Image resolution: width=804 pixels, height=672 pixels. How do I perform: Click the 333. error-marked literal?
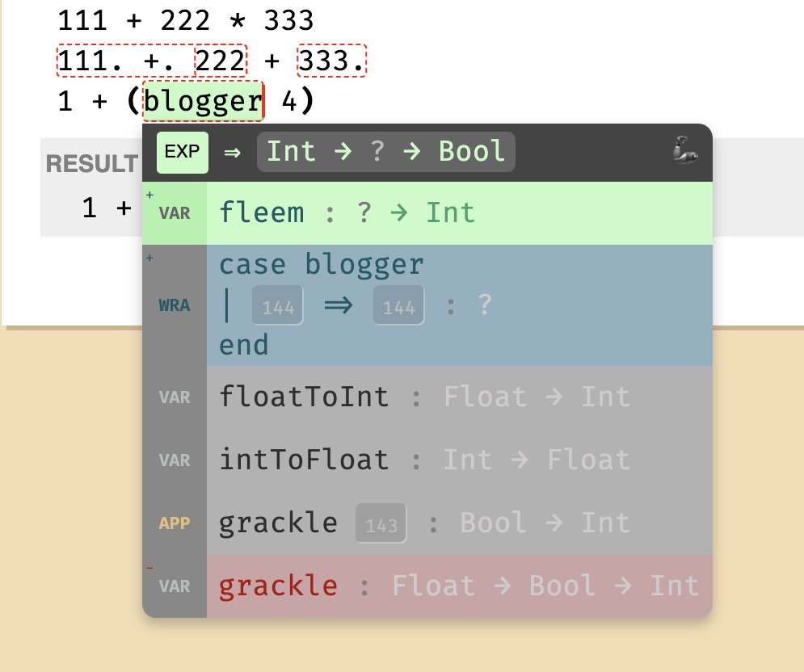[x=332, y=61]
